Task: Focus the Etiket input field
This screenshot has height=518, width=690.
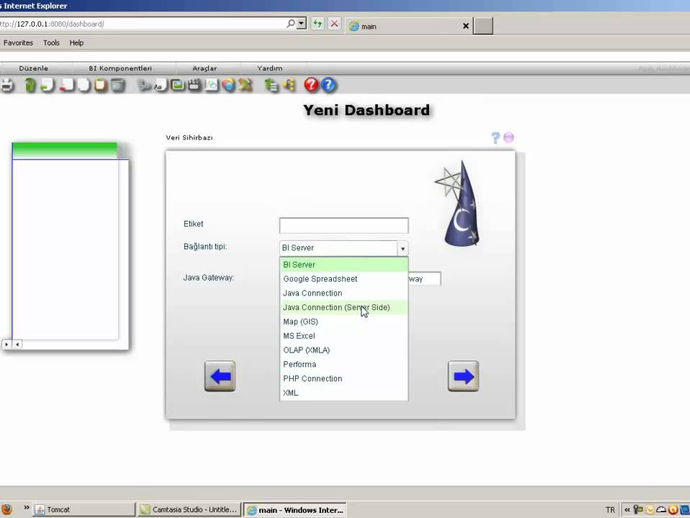Action: [x=344, y=225]
